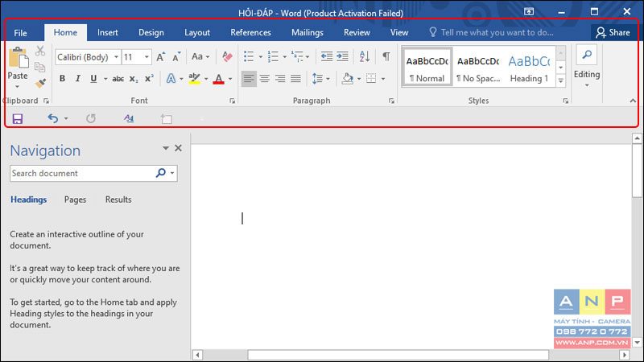Open Change Case Aa dropdown
644x362 pixels.
click(200, 56)
